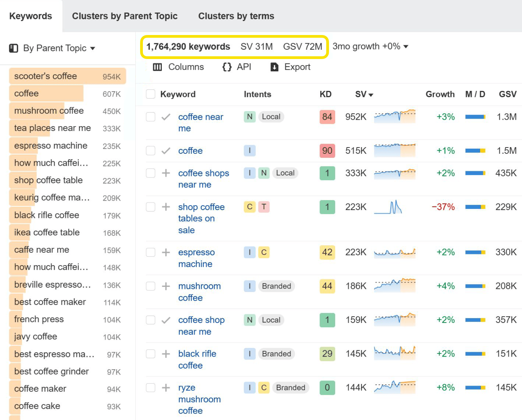Select the checkbox beside 'espresso machine'
Image resolution: width=522 pixels, height=420 pixels.
tap(150, 252)
